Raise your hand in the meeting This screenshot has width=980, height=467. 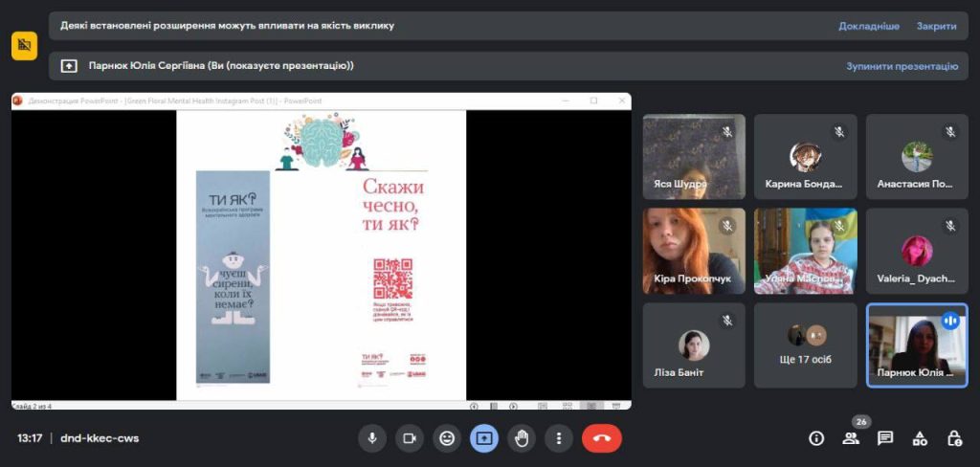(521, 438)
